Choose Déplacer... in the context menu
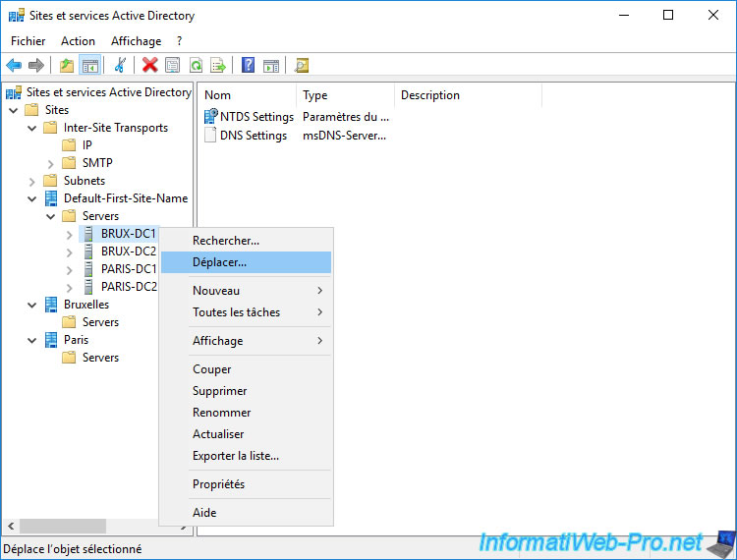Screen dimensions: 737x560 coord(219,262)
